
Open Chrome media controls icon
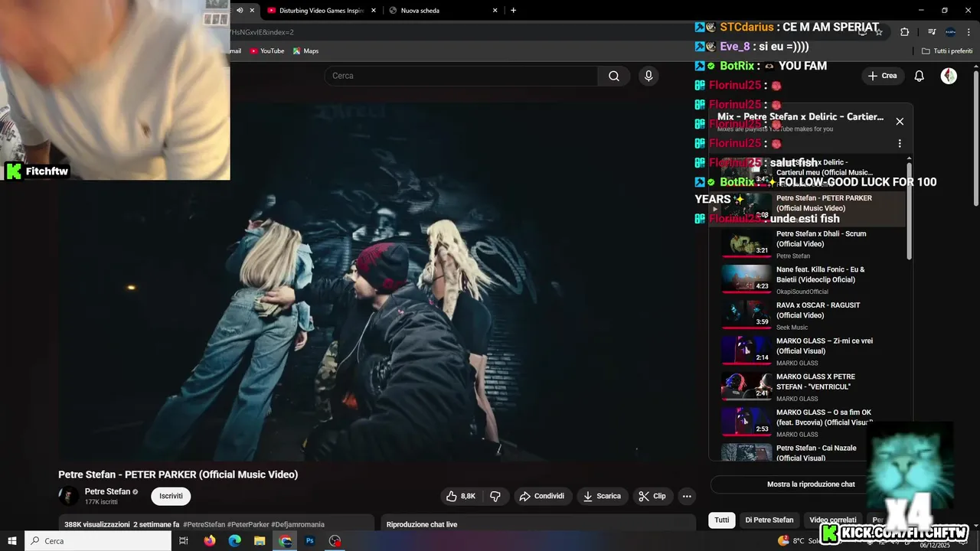(x=932, y=32)
